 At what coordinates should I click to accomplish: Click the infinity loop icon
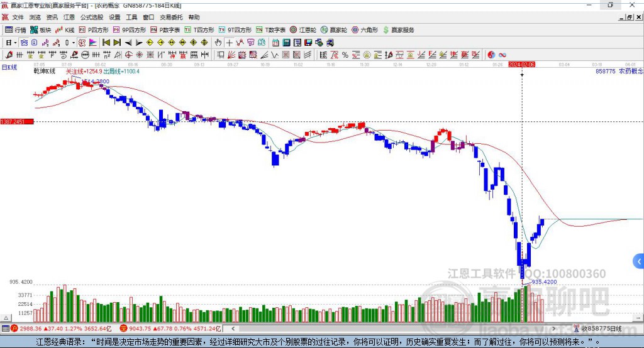(x=502, y=55)
